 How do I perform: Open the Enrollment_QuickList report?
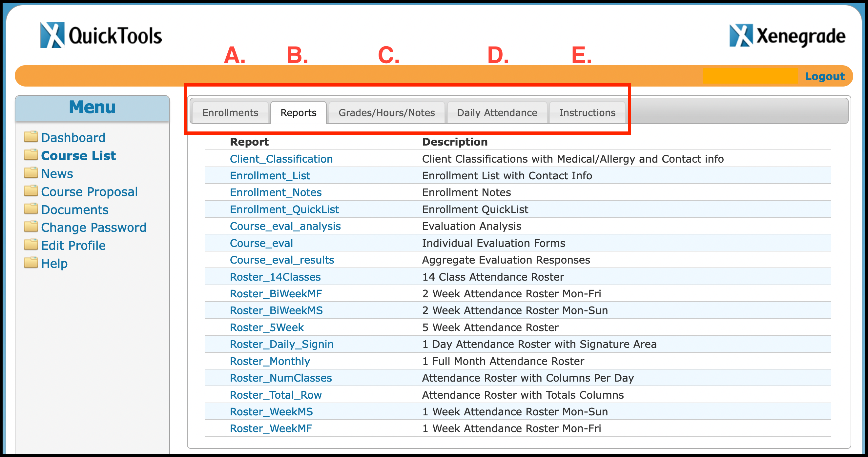[284, 209]
